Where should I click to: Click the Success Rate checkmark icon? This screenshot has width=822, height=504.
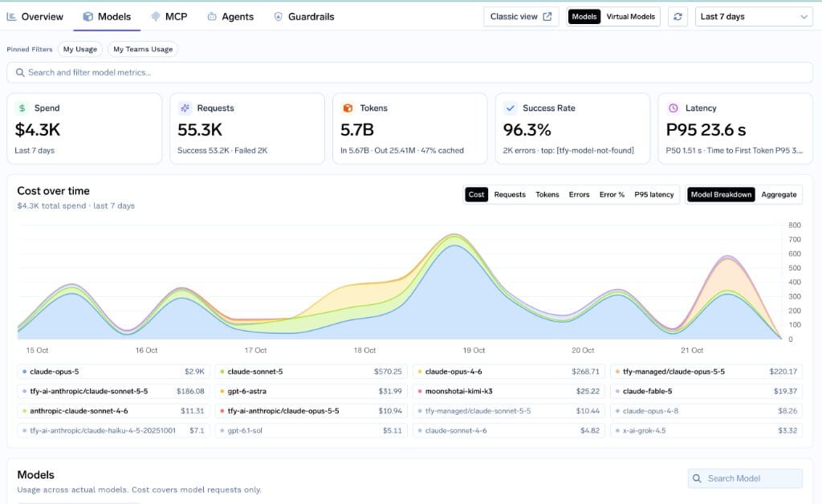tap(510, 108)
